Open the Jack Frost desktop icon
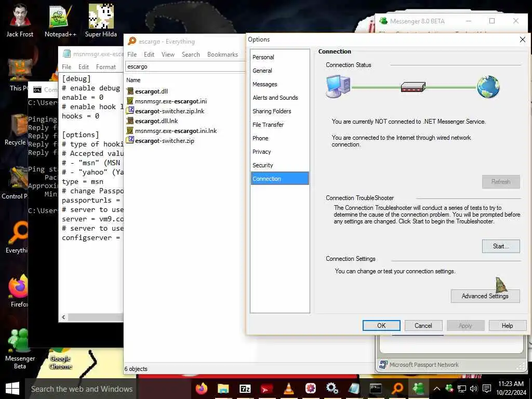This screenshot has width=532, height=399. 20,20
